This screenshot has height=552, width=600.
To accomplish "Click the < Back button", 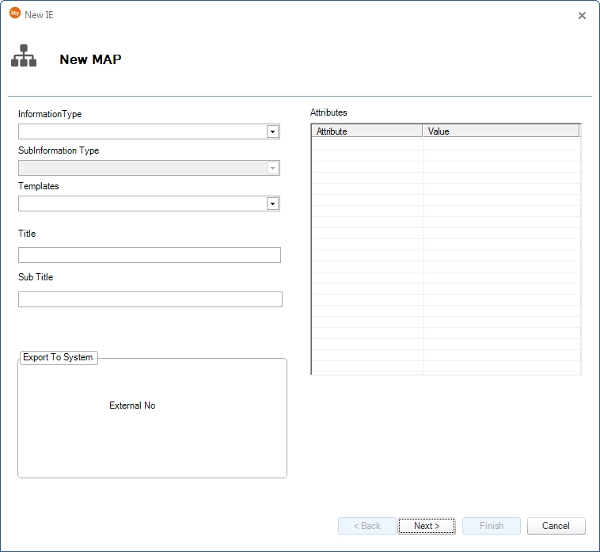I will coord(367,526).
